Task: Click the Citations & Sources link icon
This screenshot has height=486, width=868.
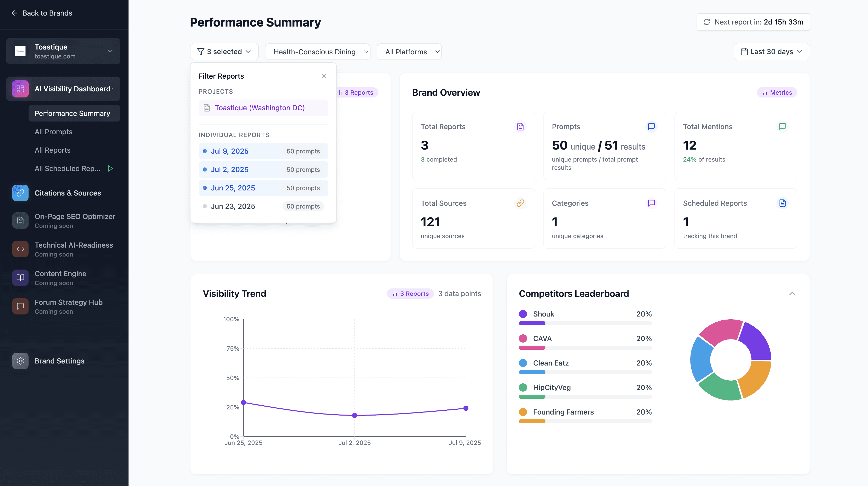Action: 20,193
